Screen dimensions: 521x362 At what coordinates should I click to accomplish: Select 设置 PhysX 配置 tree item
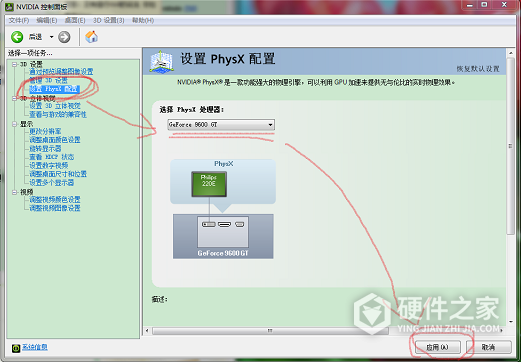click(x=54, y=89)
